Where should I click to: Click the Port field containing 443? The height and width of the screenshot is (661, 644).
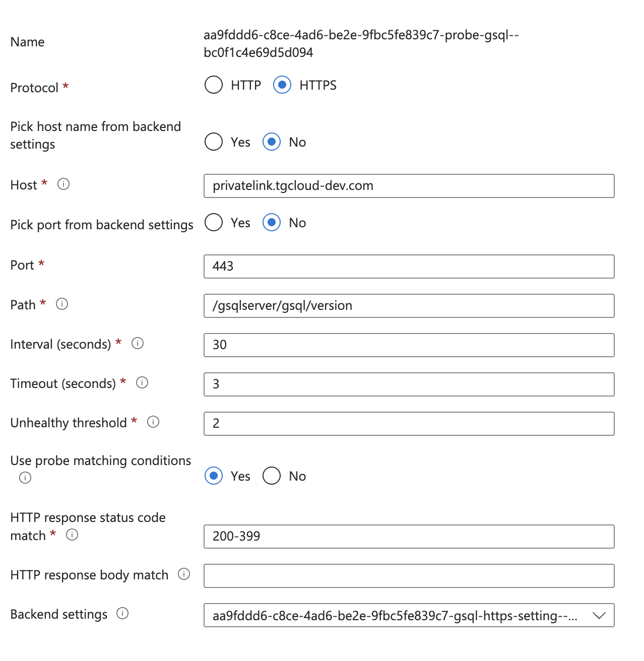point(409,267)
